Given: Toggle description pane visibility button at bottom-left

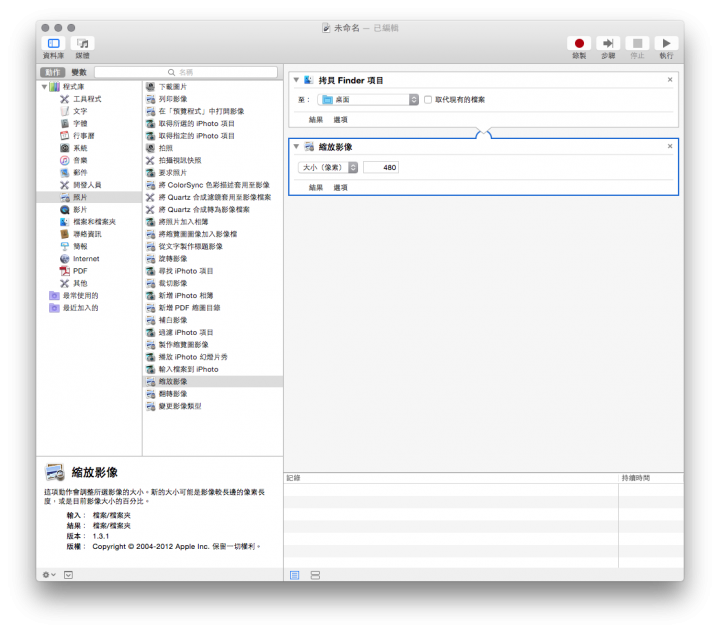Looking at the screenshot, I should point(68,575).
